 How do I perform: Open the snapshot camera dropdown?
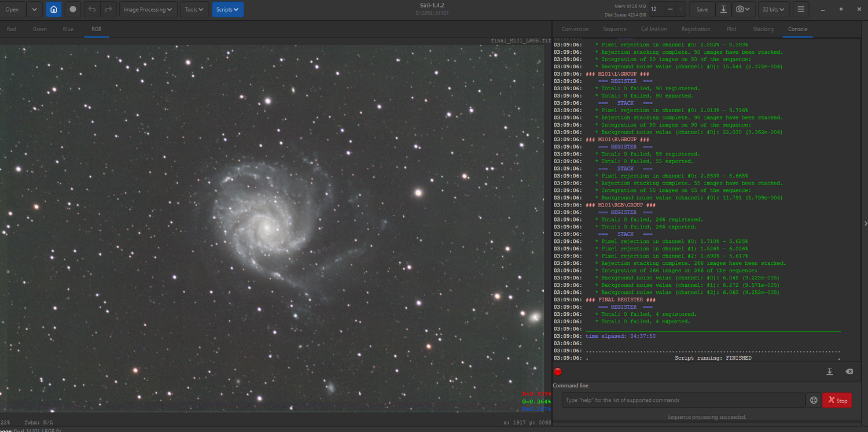(x=743, y=9)
